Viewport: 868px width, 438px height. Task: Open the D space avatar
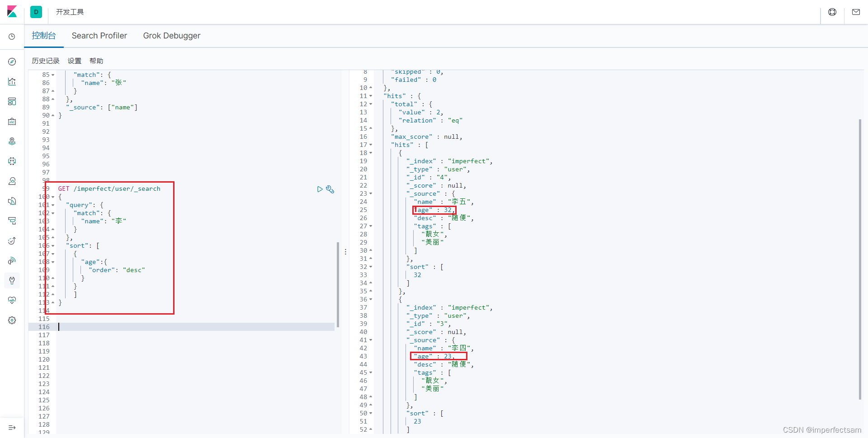[36, 12]
